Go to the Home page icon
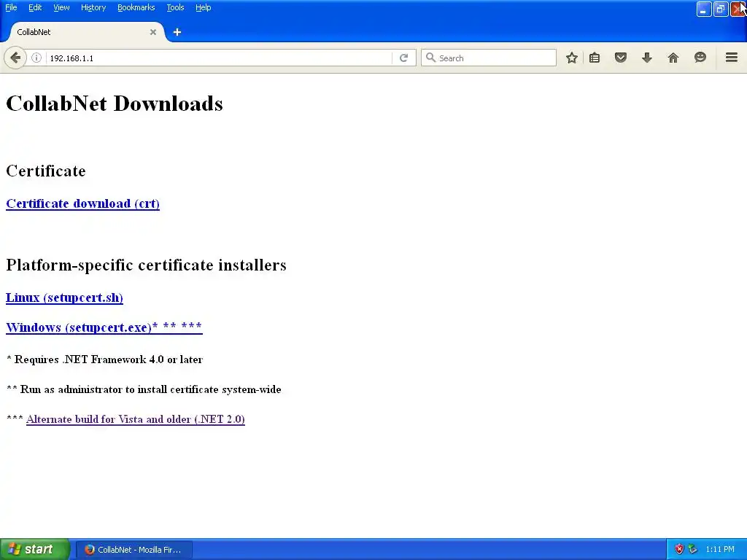 (673, 58)
